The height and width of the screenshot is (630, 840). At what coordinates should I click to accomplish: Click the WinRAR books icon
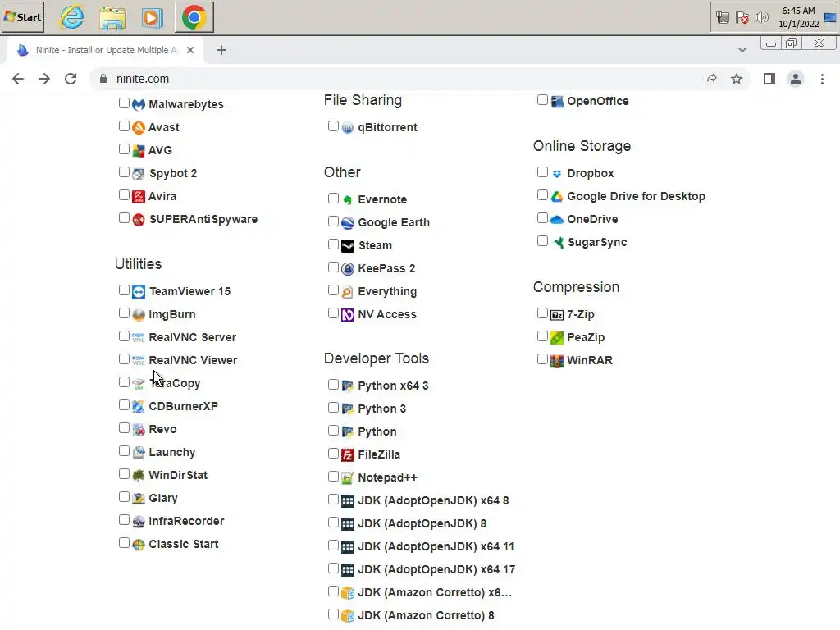[x=557, y=361]
